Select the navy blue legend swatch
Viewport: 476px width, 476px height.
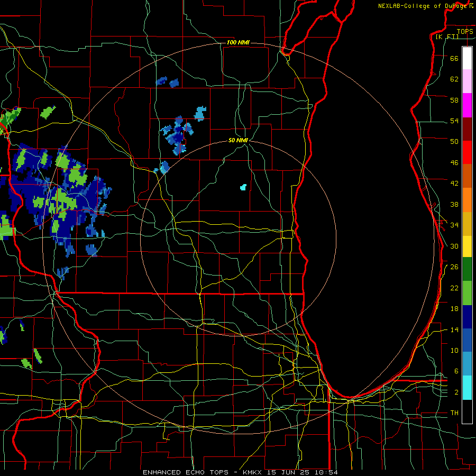point(467,317)
